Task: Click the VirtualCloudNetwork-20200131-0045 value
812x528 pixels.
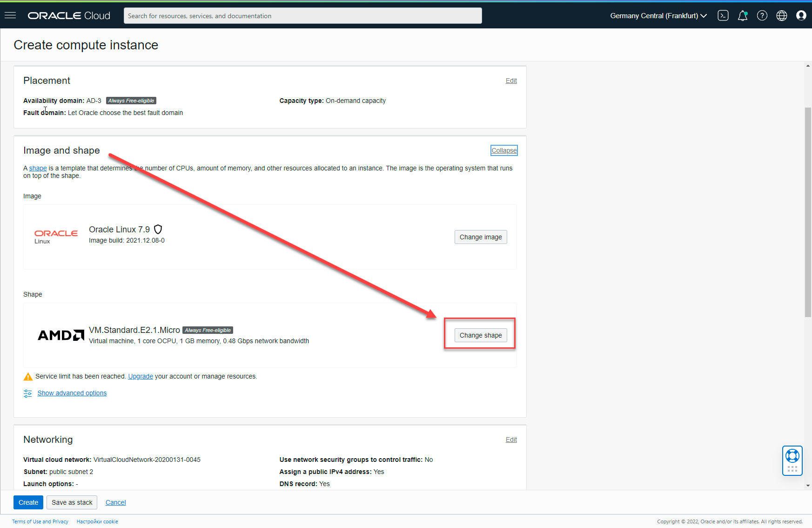Action: pyautogui.click(x=147, y=460)
